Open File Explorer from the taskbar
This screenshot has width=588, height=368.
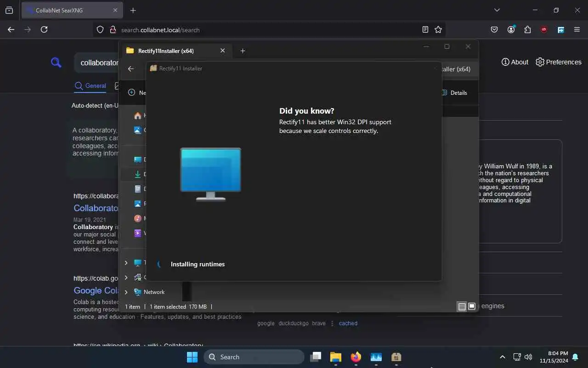(336, 357)
